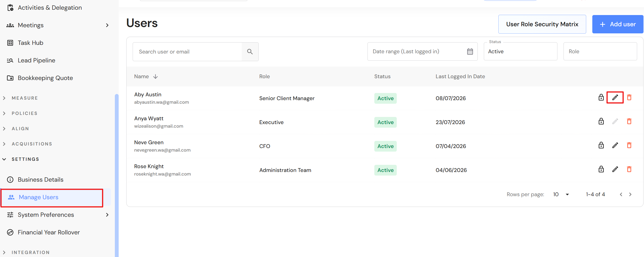Open the Role filter dropdown

(600, 51)
